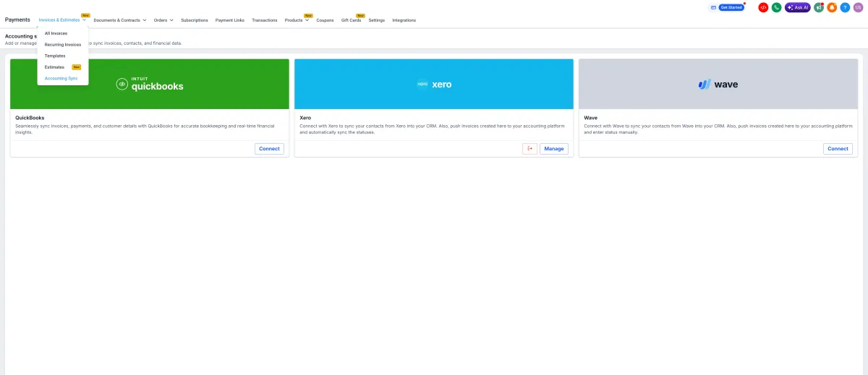Open the Payment Links tab

pyautogui.click(x=230, y=20)
